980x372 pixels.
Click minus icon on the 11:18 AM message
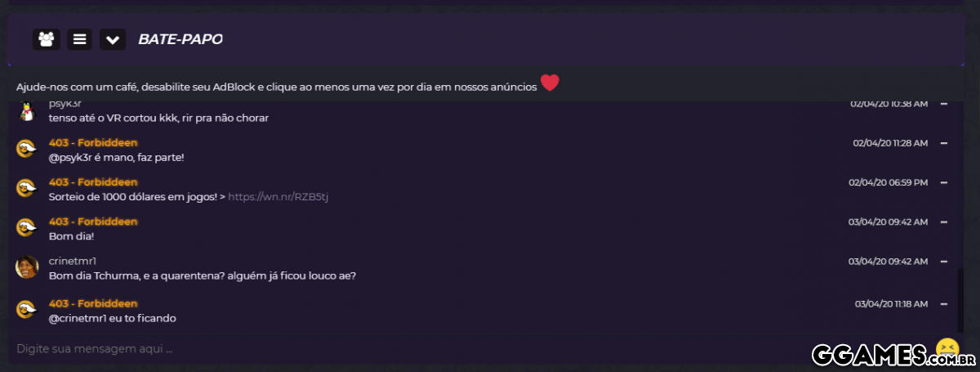(x=943, y=304)
